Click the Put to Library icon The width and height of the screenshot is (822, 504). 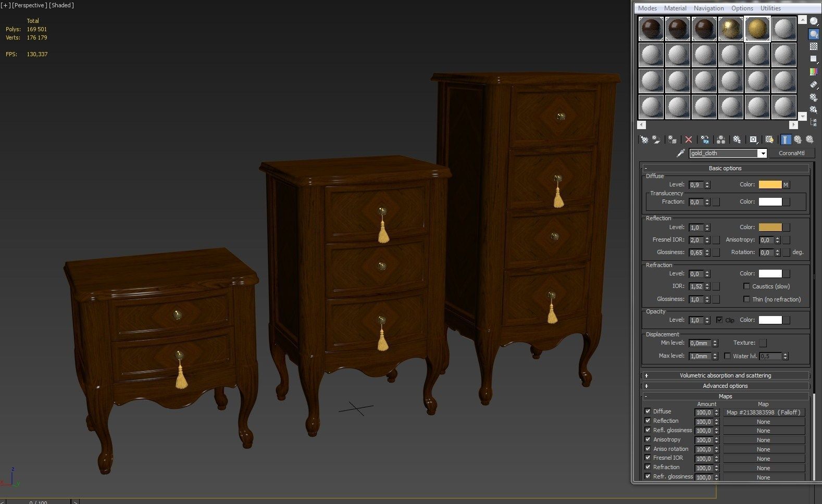coord(737,140)
